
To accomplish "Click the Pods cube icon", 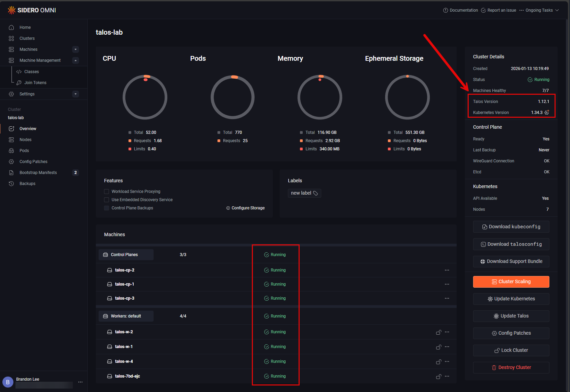I will click(11, 151).
